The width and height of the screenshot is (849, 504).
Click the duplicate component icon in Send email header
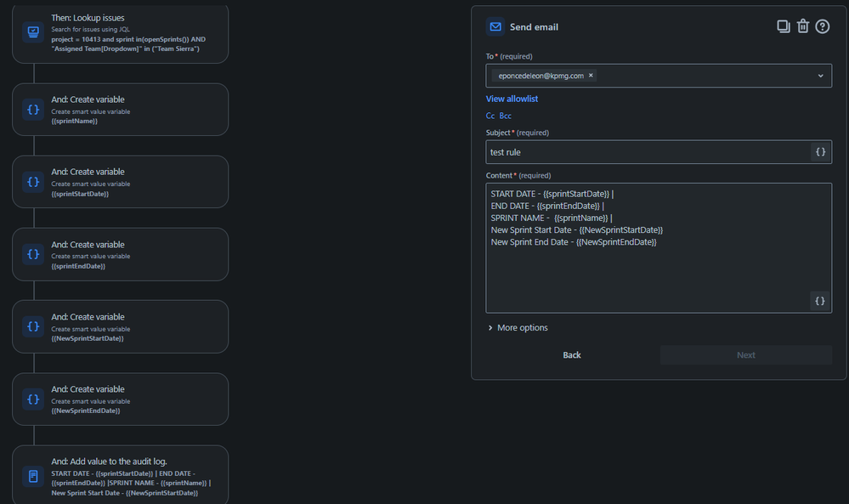click(783, 25)
